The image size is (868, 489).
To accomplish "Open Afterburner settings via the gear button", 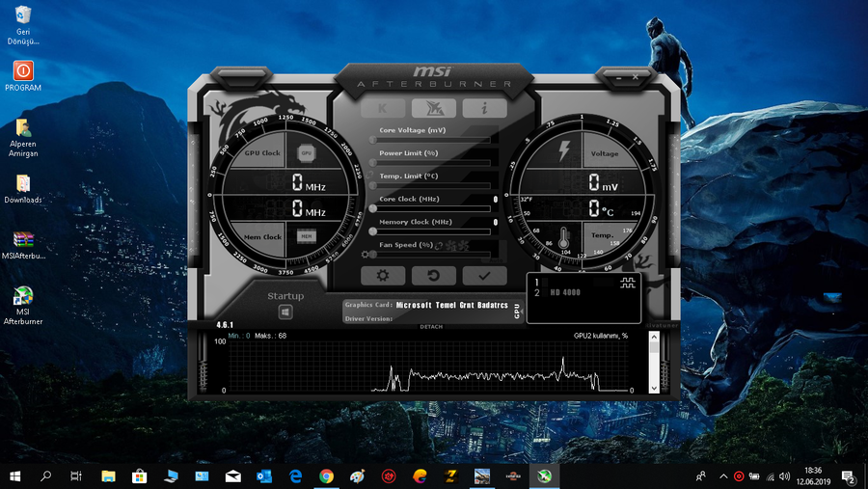I will 383,275.
